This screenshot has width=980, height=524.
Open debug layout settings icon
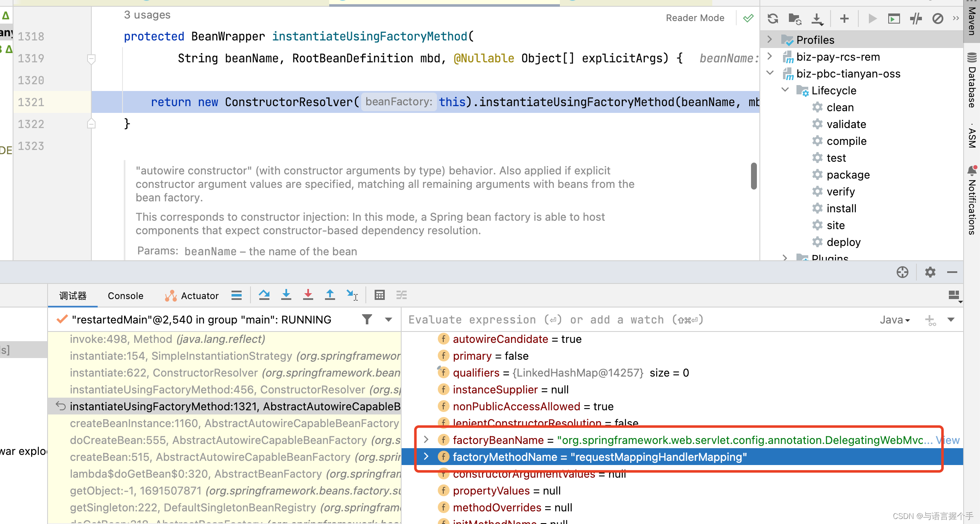(x=954, y=296)
